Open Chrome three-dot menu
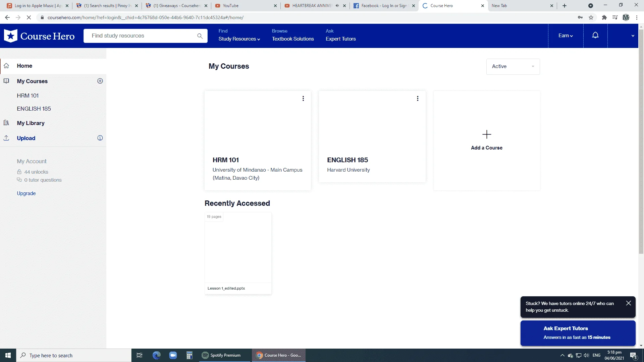The image size is (644, 362). [637, 17]
